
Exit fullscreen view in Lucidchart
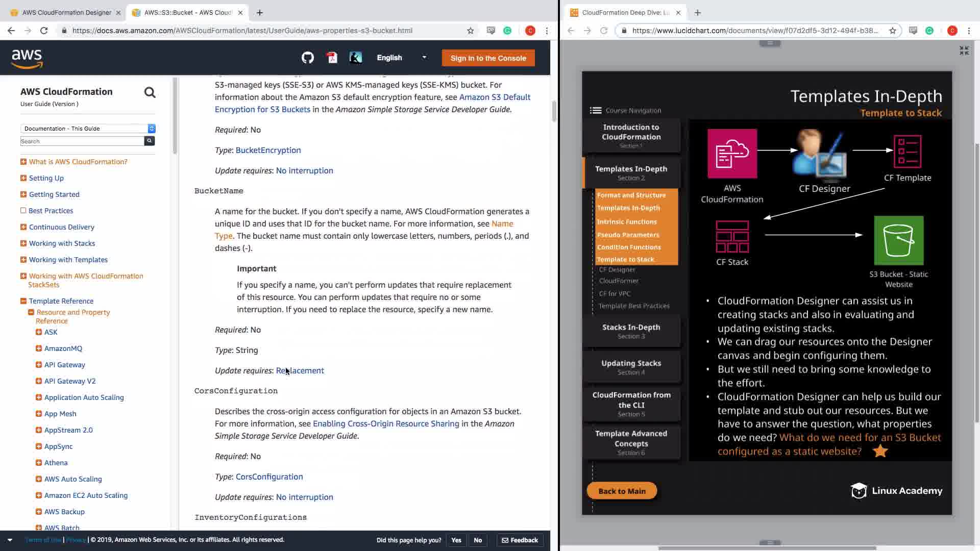point(964,51)
